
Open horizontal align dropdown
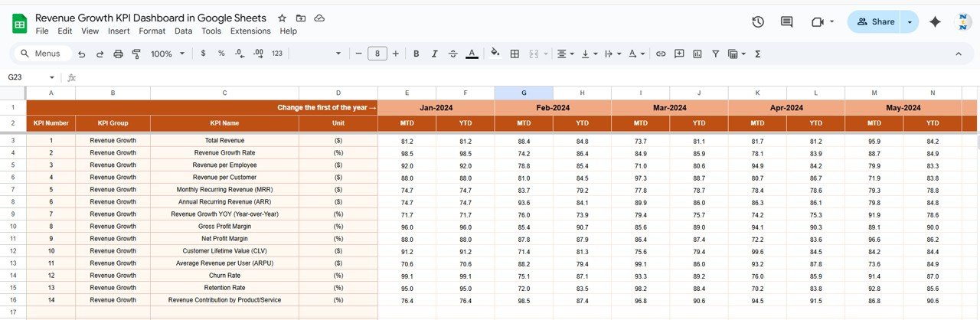coord(565,54)
